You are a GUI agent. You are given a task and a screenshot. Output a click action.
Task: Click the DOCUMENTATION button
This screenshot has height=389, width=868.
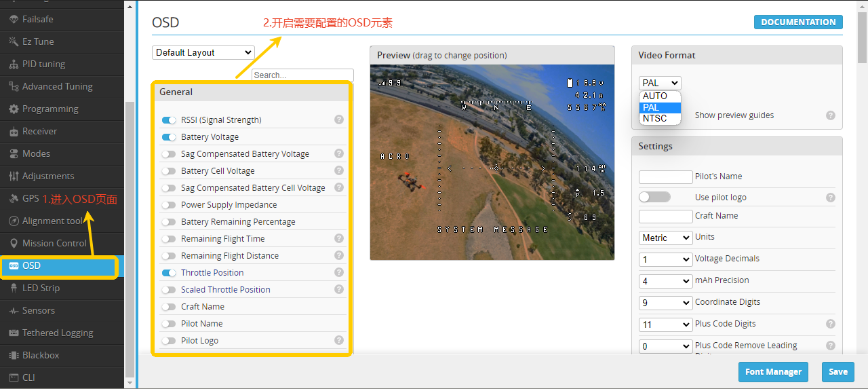coord(798,22)
